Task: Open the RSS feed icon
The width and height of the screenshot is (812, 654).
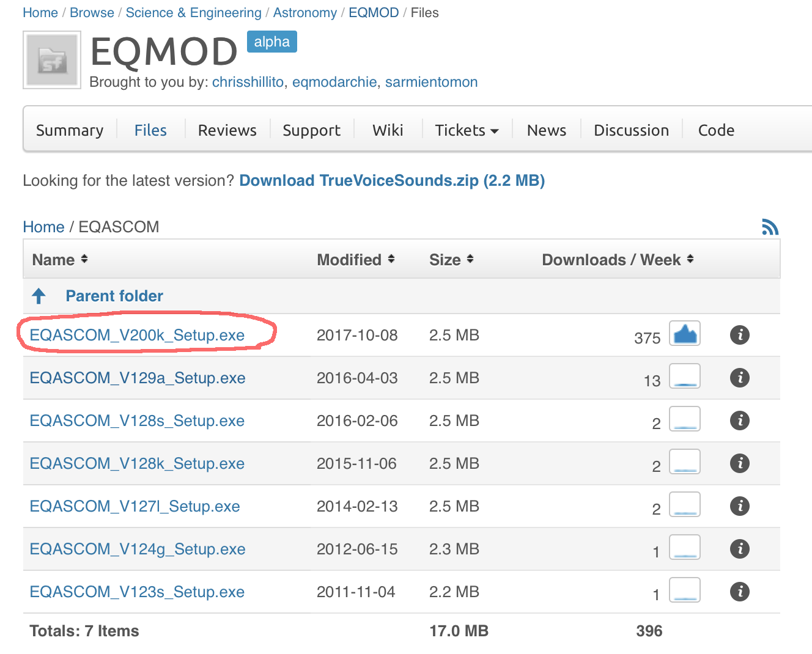Action: 770,227
